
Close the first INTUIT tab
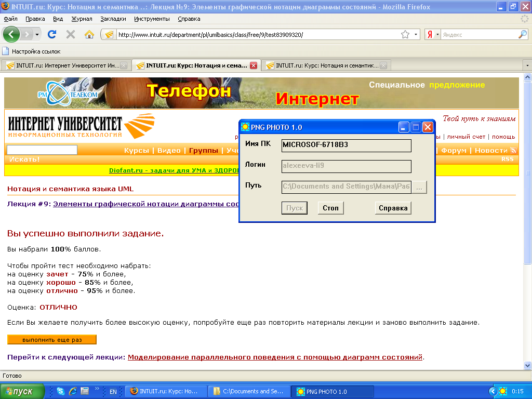pyautogui.click(x=124, y=65)
